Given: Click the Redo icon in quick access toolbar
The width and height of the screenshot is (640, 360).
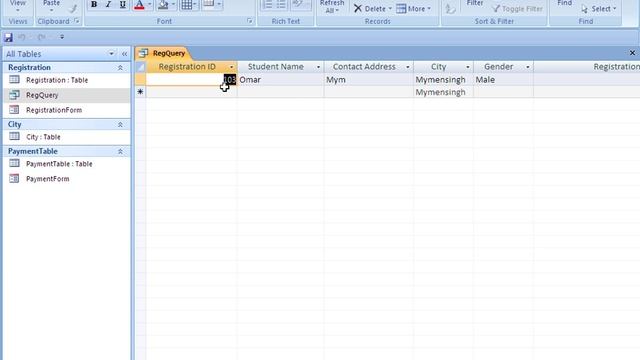Looking at the screenshot, I should (x=41, y=37).
